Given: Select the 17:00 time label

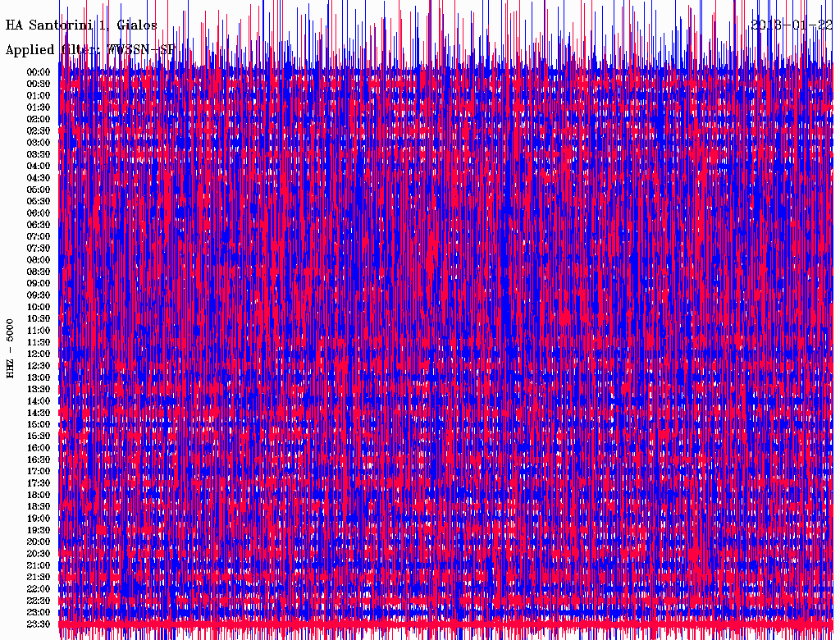Looking at the screenshot, I should pyautogui.click(x=39, y=471).
